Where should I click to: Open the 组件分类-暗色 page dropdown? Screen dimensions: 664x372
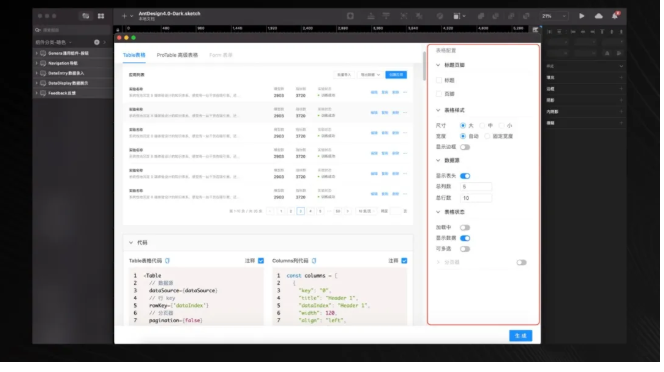coord(53,42)
